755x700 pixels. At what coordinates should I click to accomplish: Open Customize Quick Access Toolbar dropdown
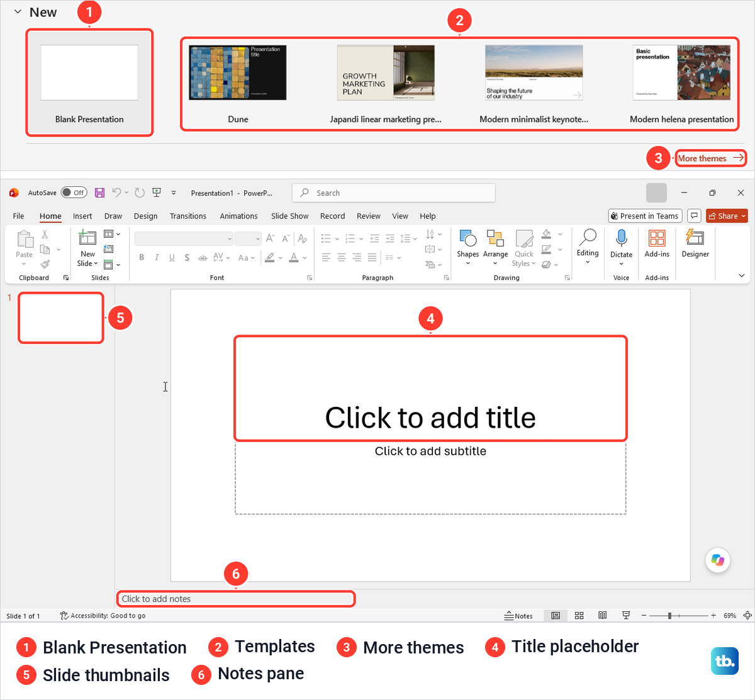click(x=174, y=192)
